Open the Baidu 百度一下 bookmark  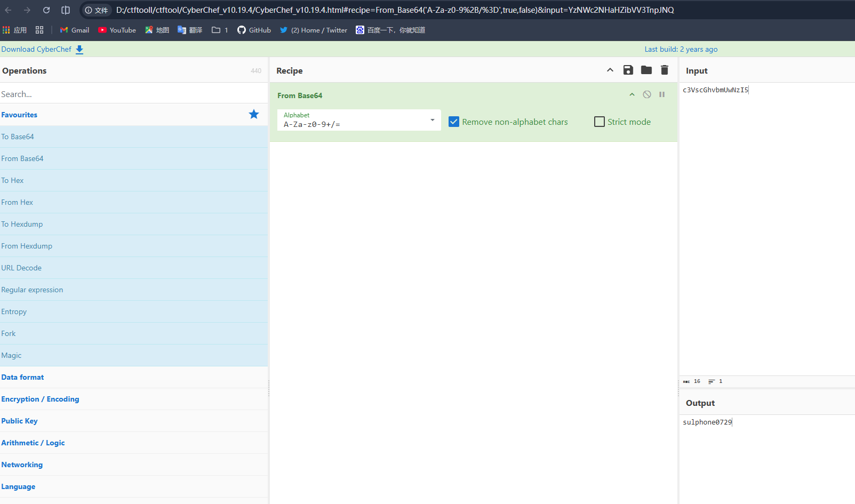point(390,30)
